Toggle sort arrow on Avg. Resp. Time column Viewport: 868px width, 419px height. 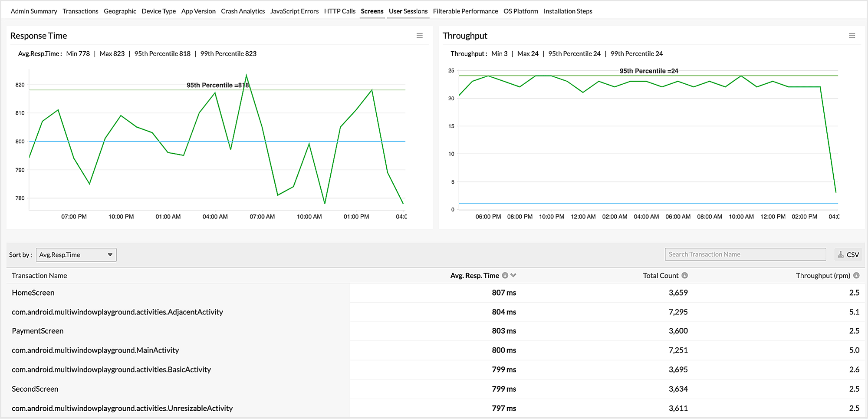[513, 275]
